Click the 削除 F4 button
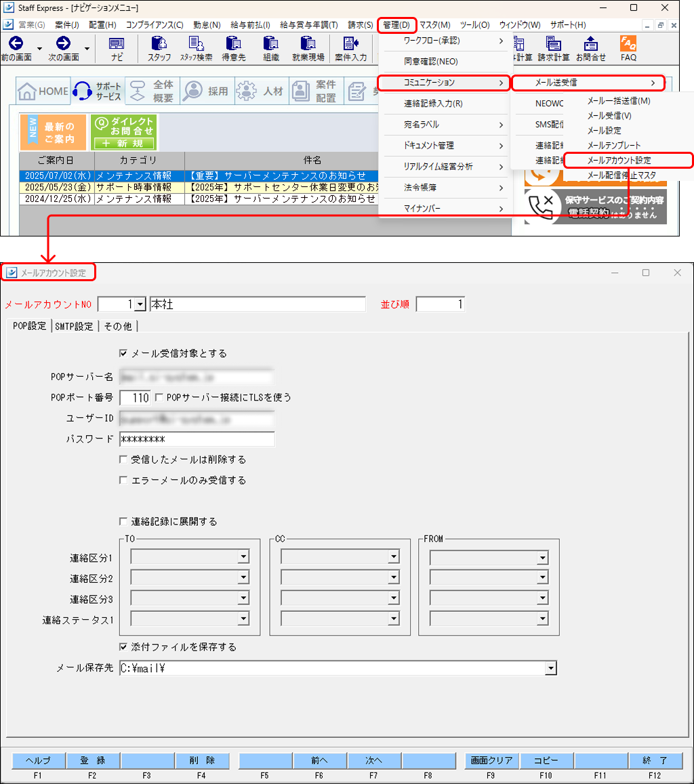Viewport: 694px width, 784px height. 202,760
